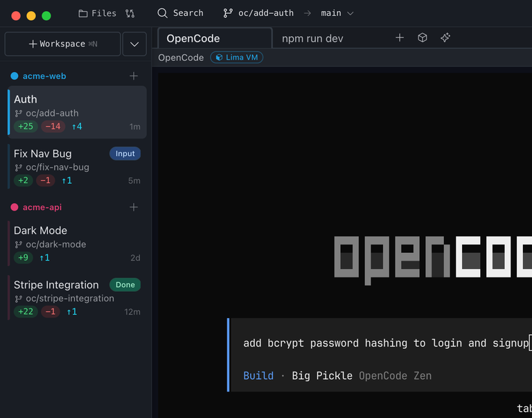Click the green fullscreen window button
Image resolution: width=532 pixels, height=418 pixels.
click(46, 16)
